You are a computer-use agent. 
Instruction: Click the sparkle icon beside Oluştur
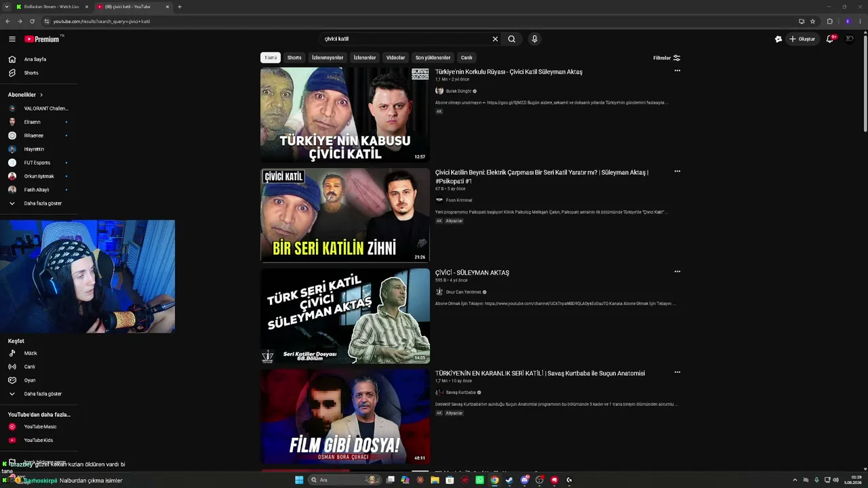pyautogui.click(x=778, y=39)
